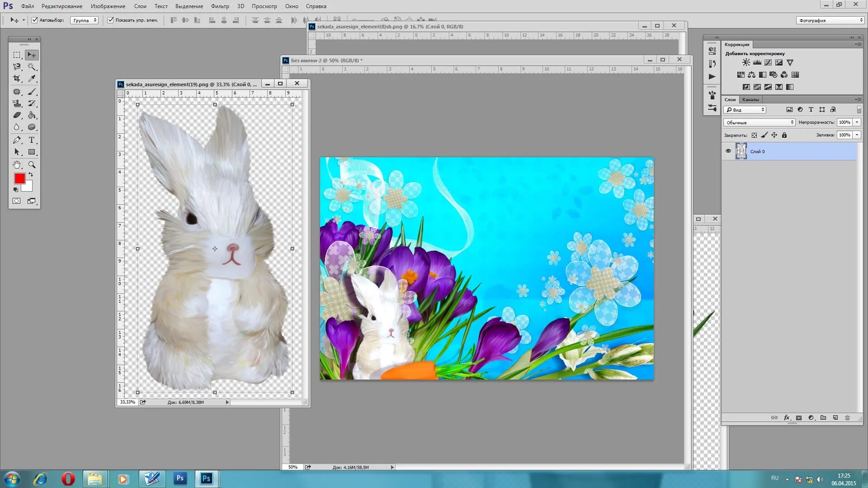This screenshot has width=868, height=488.
Task: Open the Группа auto-select dropdown
Action: click(85, 20)
